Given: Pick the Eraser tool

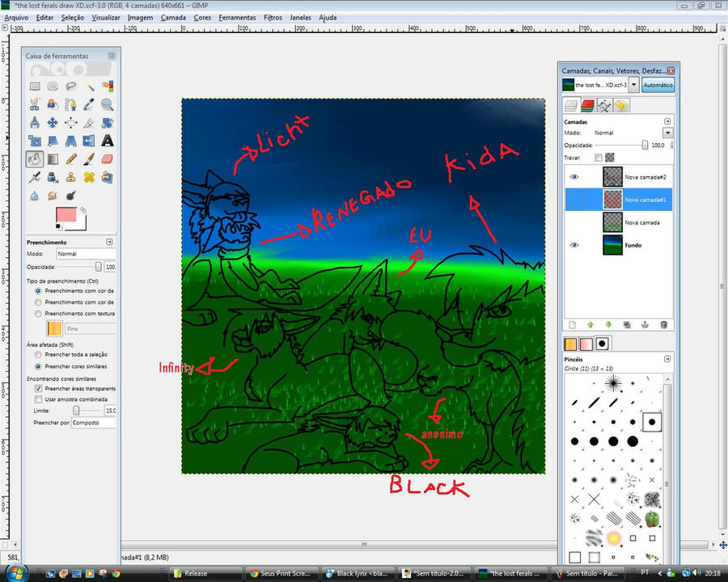Looking at the screenshot, I should click(x=108, y=159).
